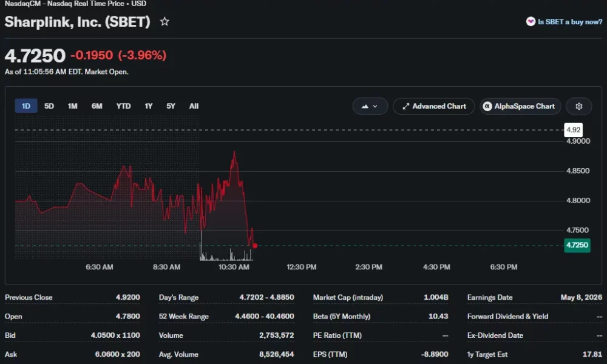Click the PE Ratio (TTM) label
The width and height of the screenshot is (607, 364).
coord(337,335)
